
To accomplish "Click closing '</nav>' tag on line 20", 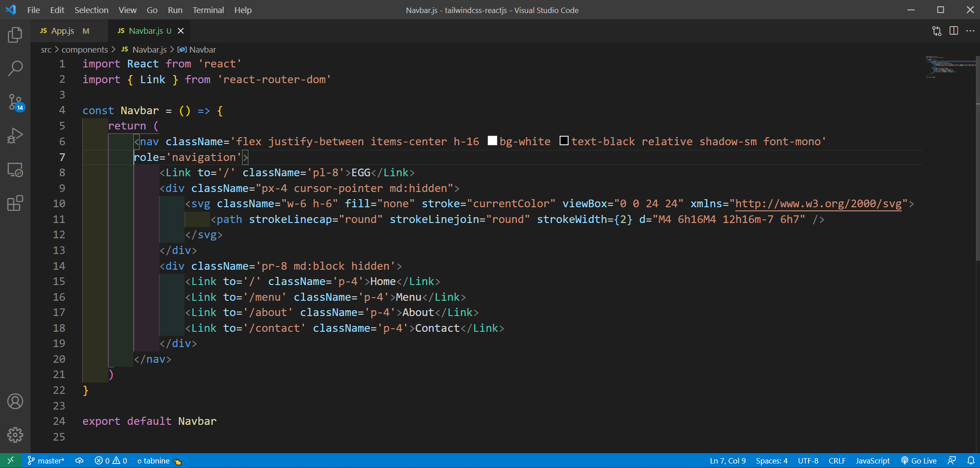I will point(152,359).
